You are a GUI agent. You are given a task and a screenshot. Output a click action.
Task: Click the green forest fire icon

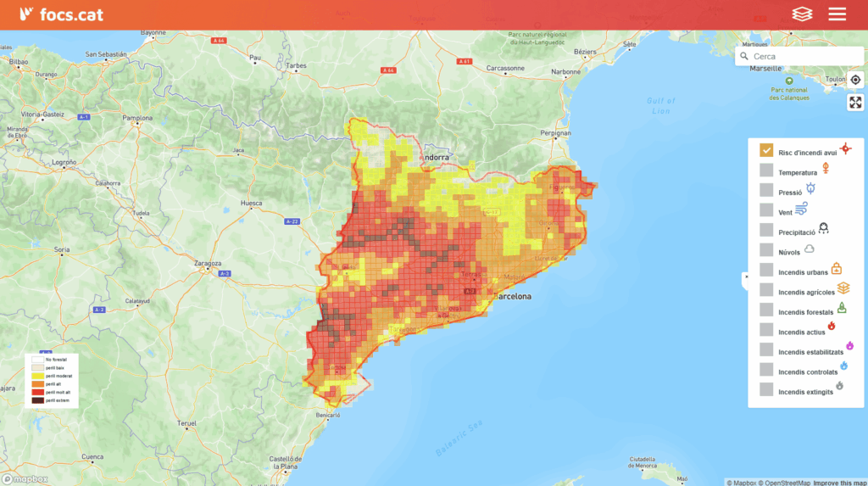click(842, 308)
